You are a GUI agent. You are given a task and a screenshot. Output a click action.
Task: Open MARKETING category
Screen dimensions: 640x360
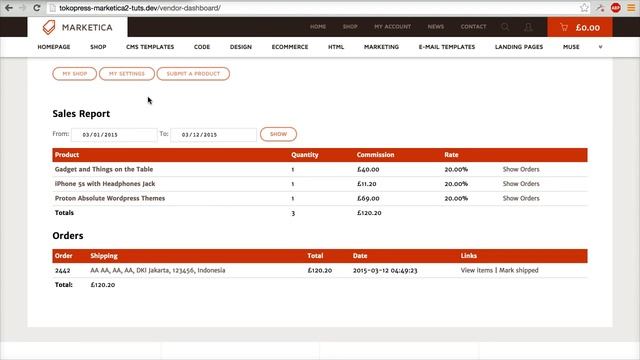click(x=381, y=47)
